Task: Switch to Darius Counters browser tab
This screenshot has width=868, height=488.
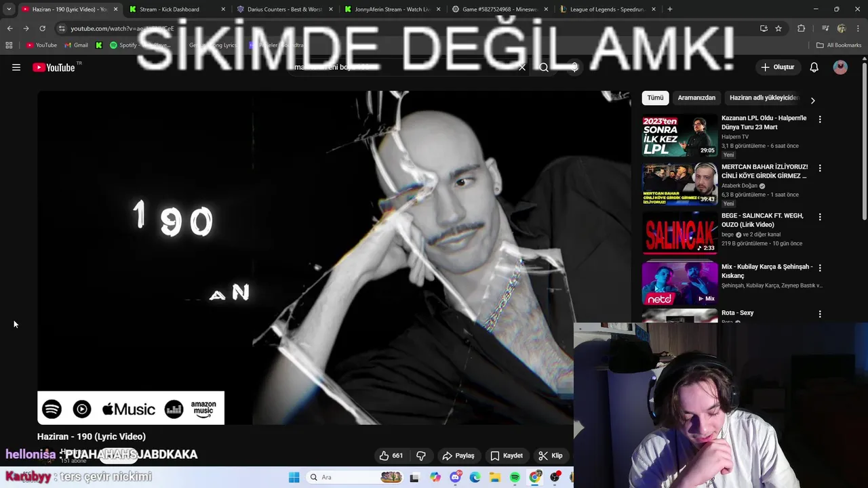Action: click(x=283, y=9)
